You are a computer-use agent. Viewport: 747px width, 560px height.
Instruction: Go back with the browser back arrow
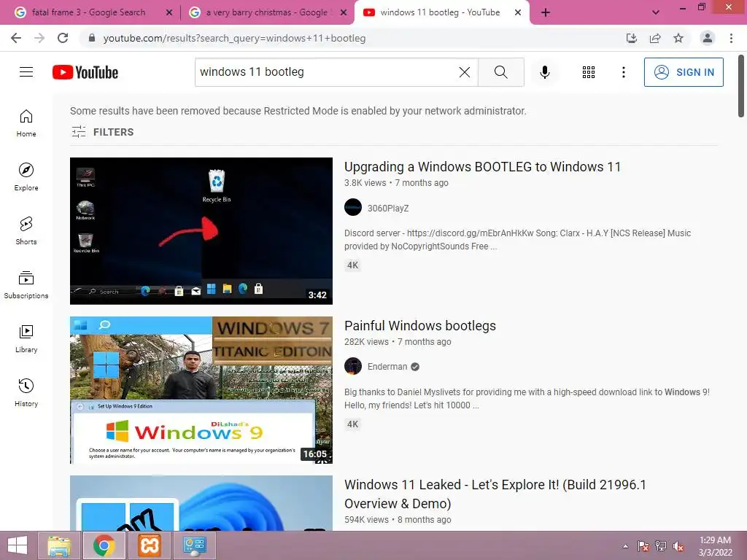(16, 38)
